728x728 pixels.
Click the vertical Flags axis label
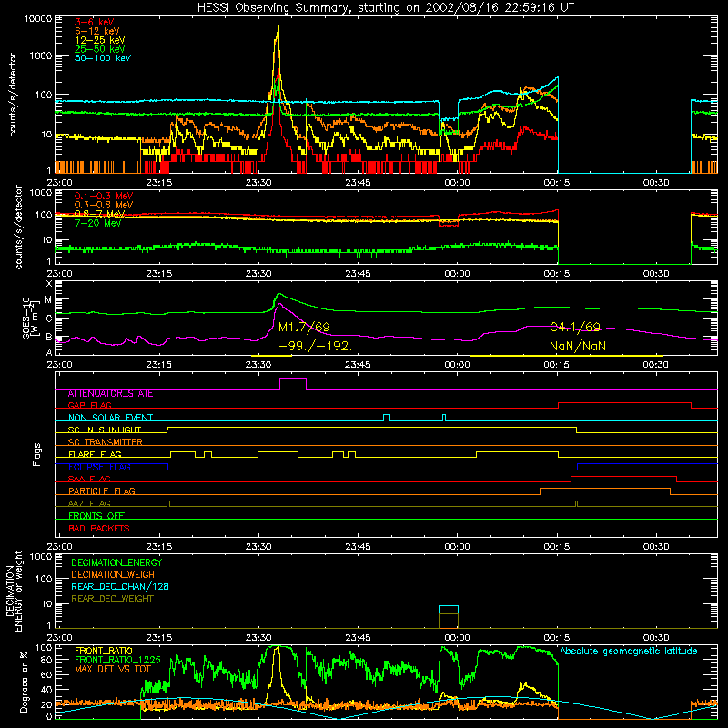point(37,454)
